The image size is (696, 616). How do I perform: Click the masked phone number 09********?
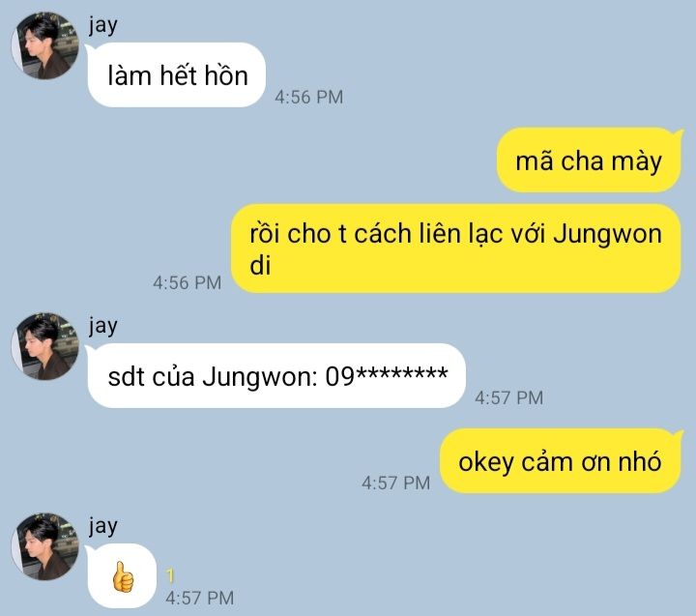tap(387, 376)
